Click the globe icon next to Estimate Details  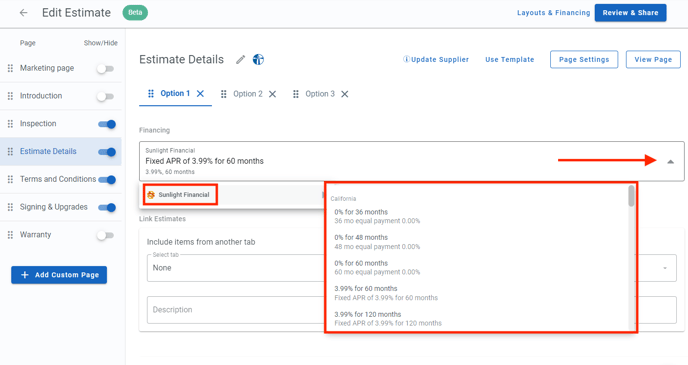258,59
